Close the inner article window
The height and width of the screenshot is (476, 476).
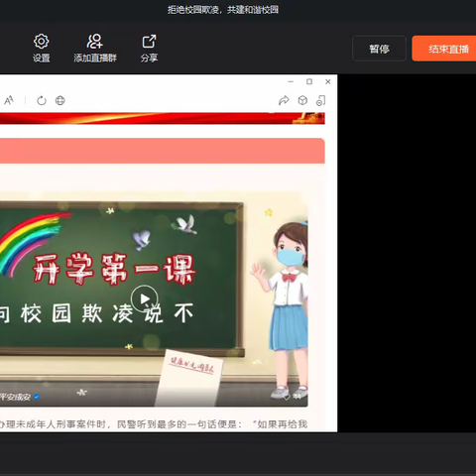tap(328, 81)
